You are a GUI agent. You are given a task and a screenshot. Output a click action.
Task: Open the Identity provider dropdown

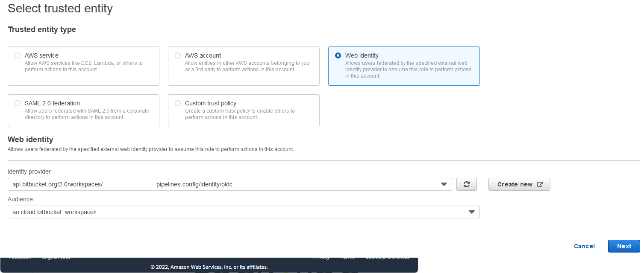(229, 184)
